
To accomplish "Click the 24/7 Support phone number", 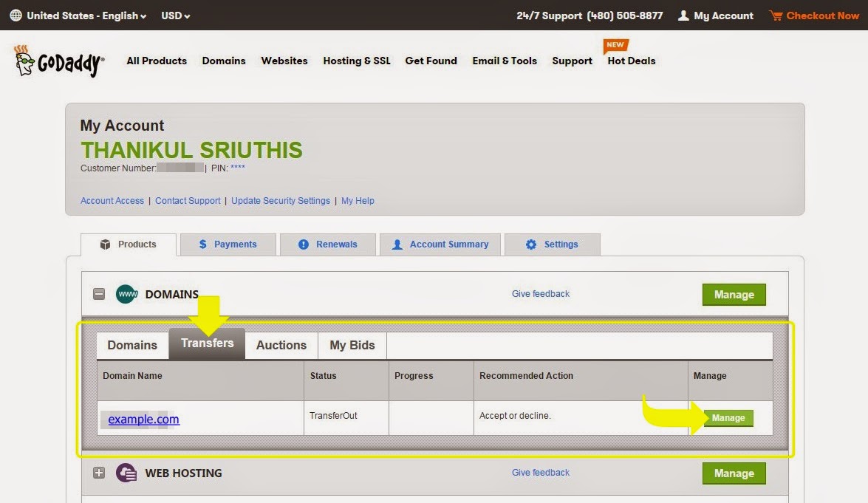I will (625, 16).
